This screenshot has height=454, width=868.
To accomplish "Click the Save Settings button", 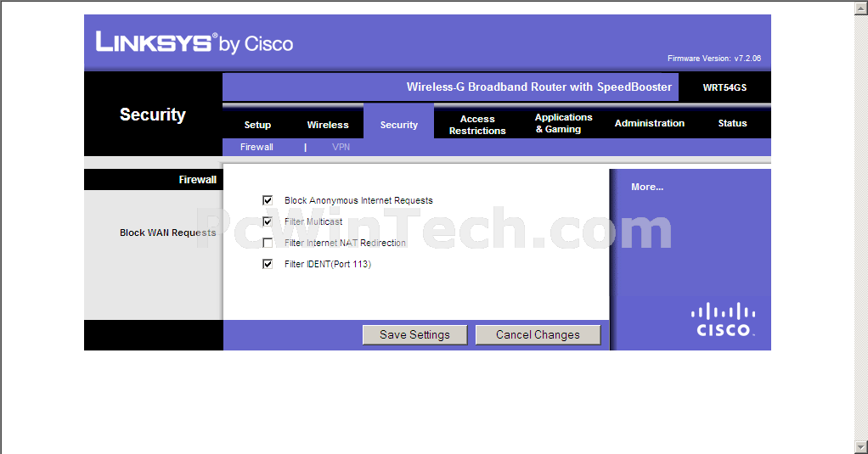I will (414, 334).
